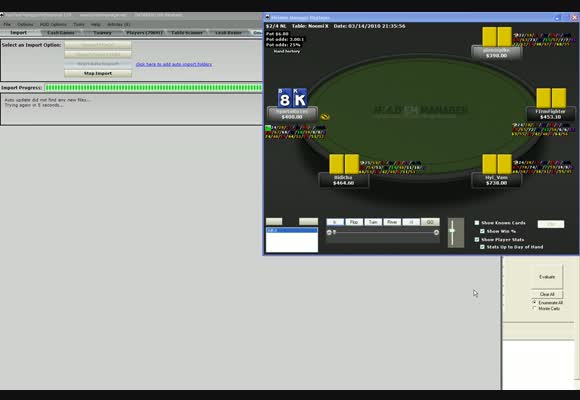The width and height of the screenshot is (580, 400).
Task: Jump replay to the Flop
Action: (354, 222)
